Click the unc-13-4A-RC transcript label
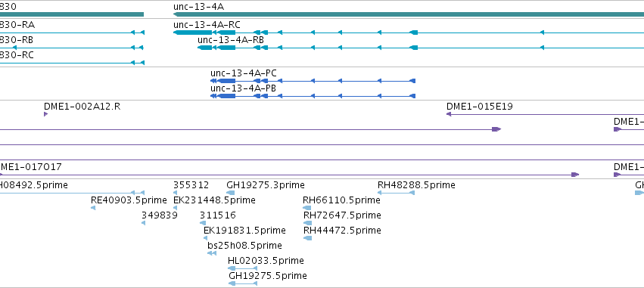 pyautogui.click(x=207, y=25)
